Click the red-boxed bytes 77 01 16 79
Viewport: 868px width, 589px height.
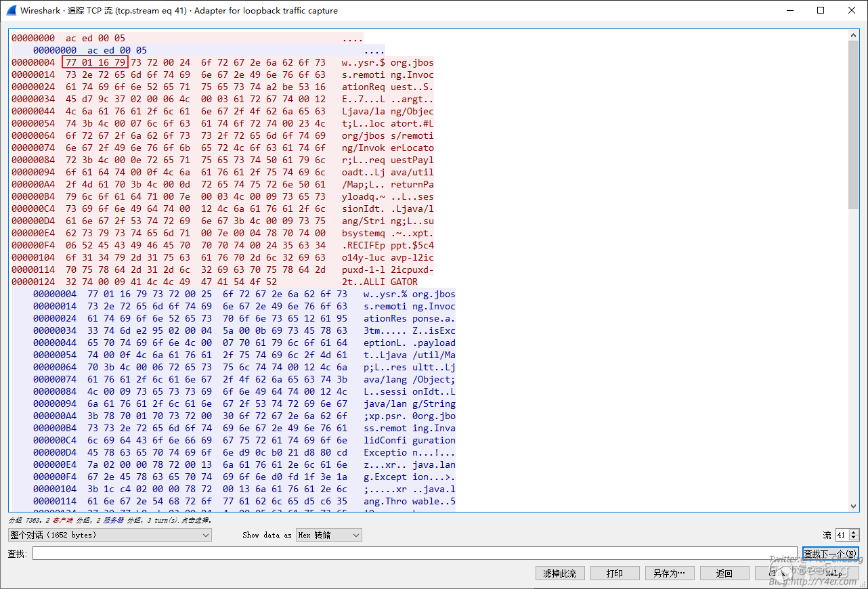coord(95,62)
